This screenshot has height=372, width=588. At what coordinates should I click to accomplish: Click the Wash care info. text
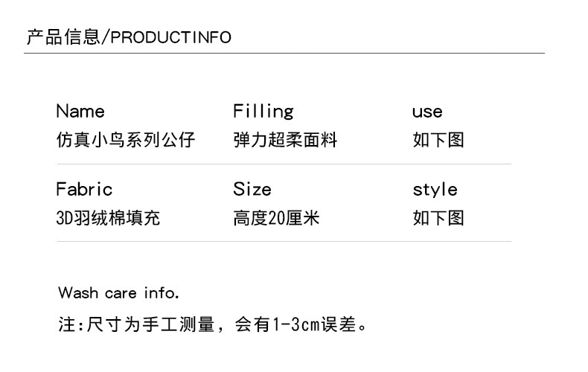click(119, 292)
